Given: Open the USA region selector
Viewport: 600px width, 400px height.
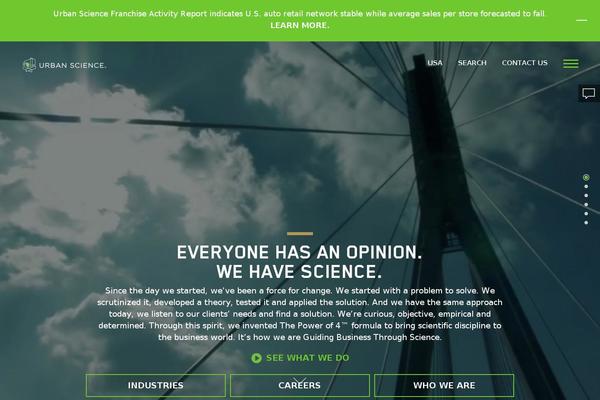Looking at the screenshot, I should 435,63.
